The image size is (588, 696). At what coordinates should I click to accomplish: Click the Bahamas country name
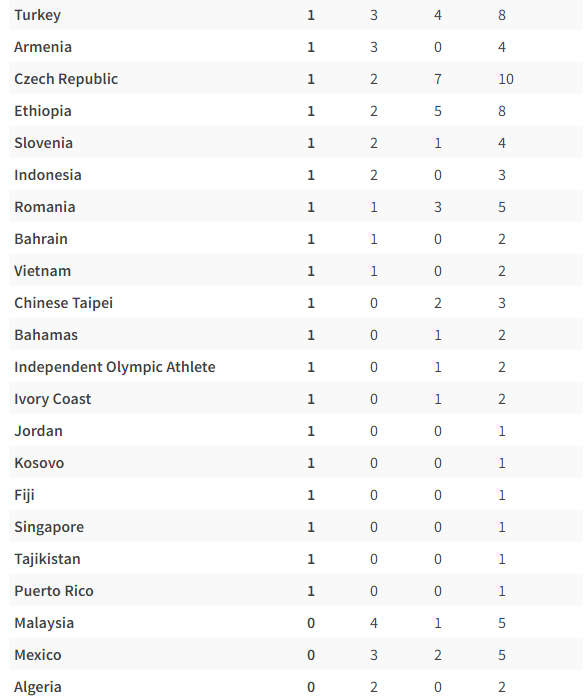pos(46,335)
